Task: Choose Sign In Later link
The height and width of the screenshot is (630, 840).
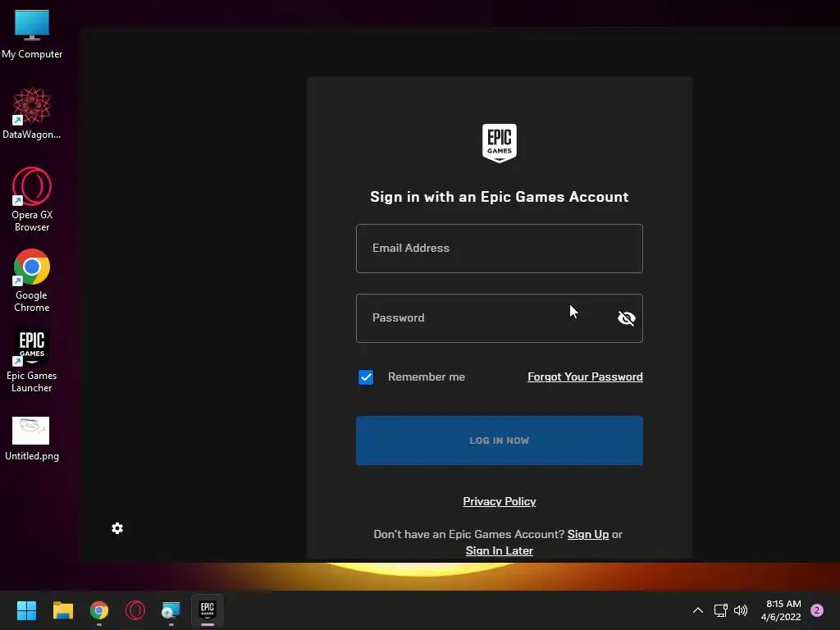Action: click(x=500, y=550)
